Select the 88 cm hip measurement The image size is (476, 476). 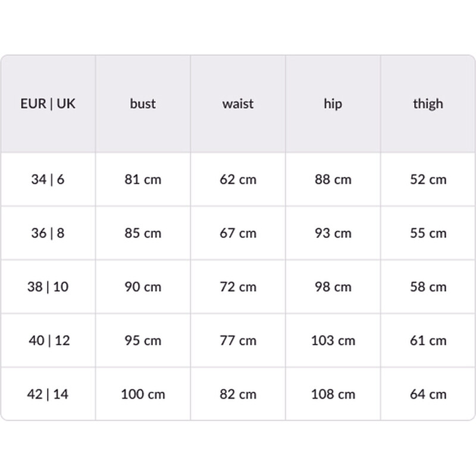333,179
